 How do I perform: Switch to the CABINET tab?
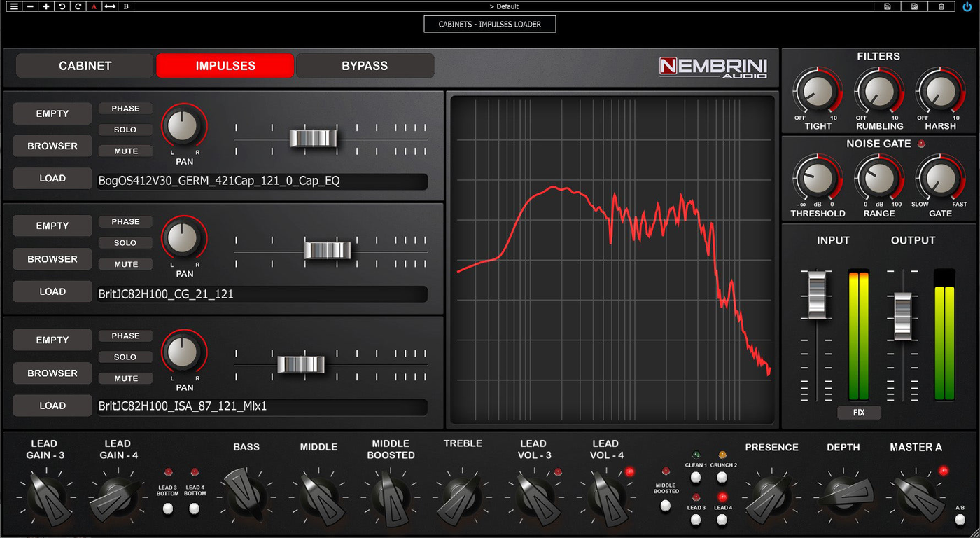(x=85, y=66)
